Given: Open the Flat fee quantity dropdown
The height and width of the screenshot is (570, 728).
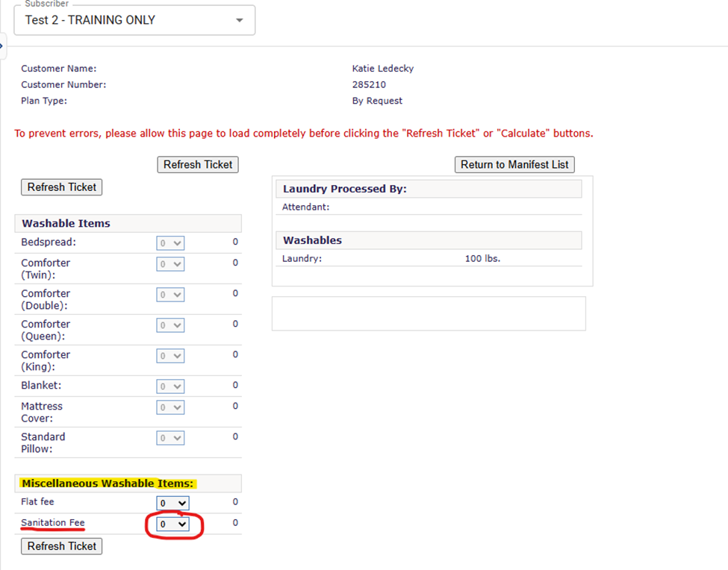Looking at the screenshot, I should click(x=173, y=504).
